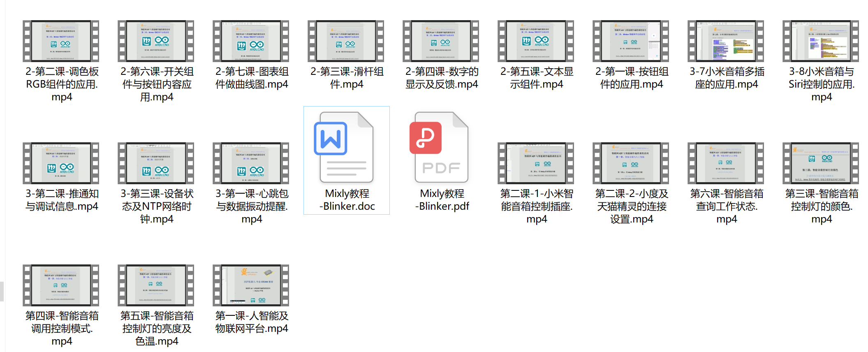Click file name 2-第七课-图表组件做曲线图.mp4
Image resolution: width=868 pixels, height=352 pixels.
click(252, 78)
